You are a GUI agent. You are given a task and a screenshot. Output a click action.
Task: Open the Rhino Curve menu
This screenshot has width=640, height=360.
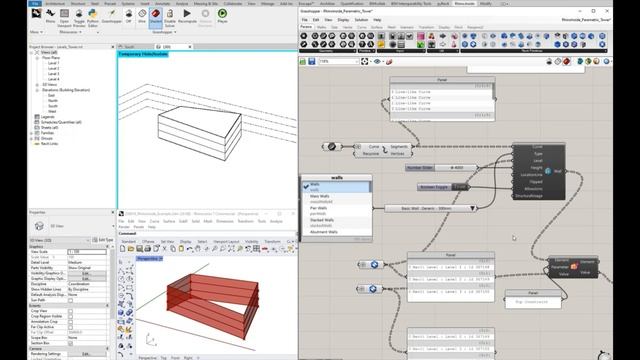tap(154, 221)
